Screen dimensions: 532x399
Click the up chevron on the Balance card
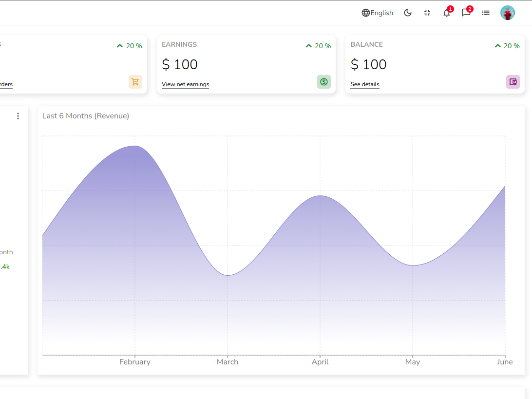497,46
